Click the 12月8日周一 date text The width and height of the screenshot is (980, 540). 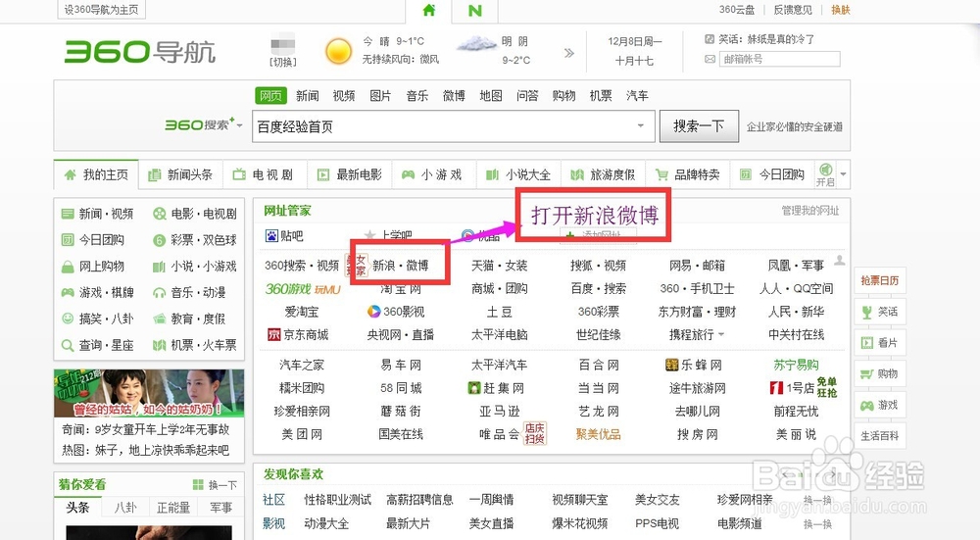point(634,41)
